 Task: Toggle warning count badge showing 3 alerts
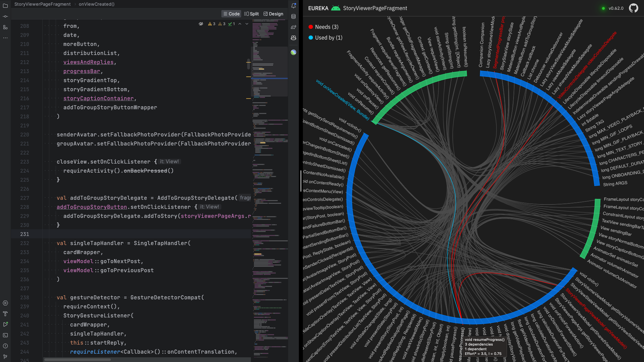[211, 24]
